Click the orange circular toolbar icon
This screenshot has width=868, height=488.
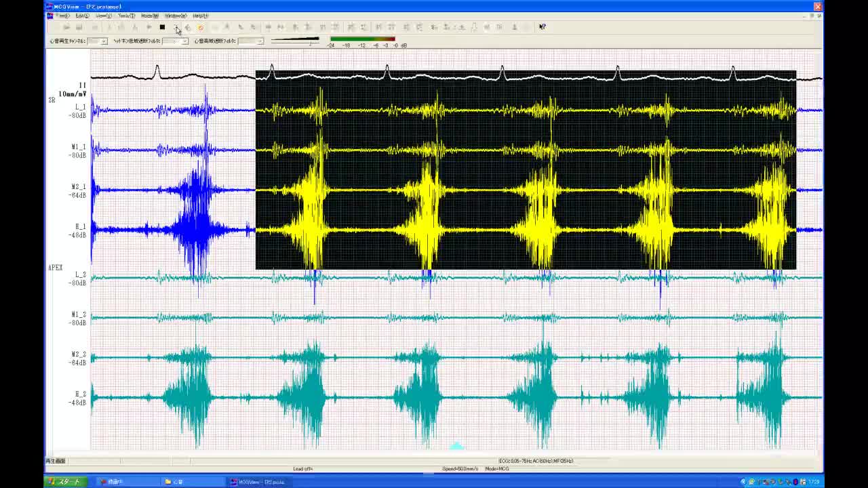coord(201,27)
